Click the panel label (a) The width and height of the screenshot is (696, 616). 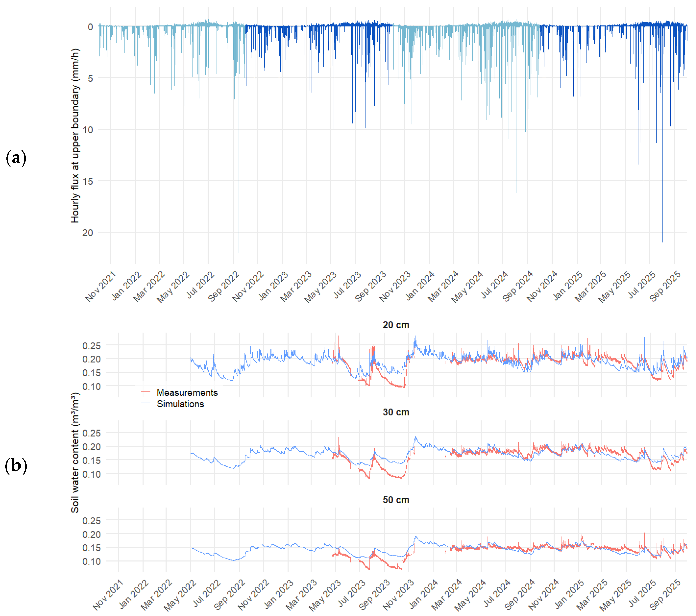(16, 158)
